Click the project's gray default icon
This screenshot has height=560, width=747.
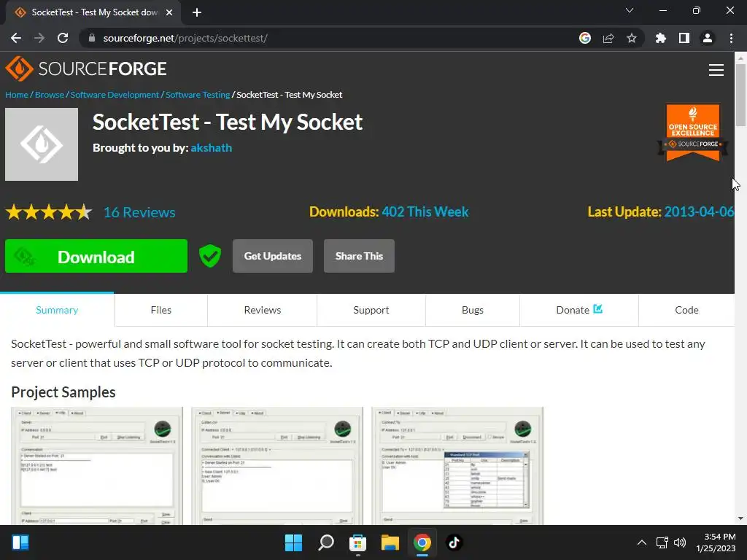coord(42,144)
